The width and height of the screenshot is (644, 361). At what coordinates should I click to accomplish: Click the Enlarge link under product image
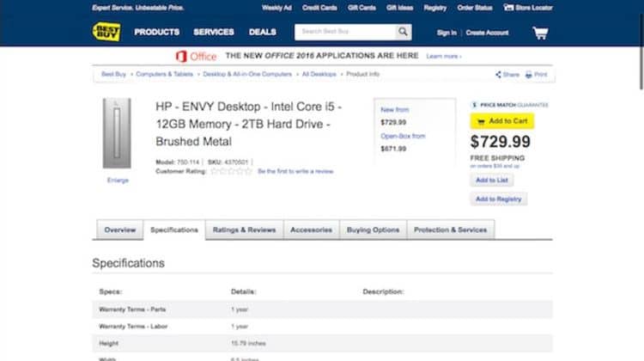(x=118, y=180)
